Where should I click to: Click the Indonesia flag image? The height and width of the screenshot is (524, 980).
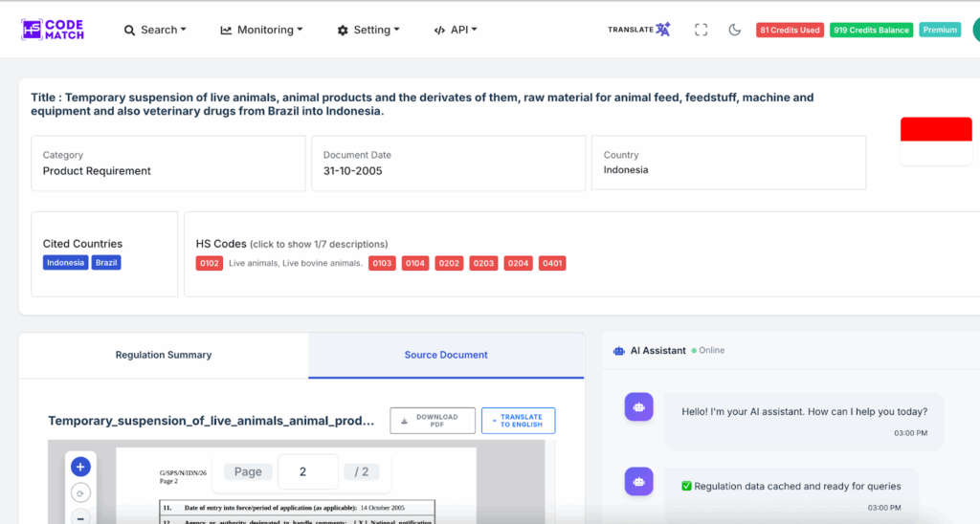[x=936, y=141]
